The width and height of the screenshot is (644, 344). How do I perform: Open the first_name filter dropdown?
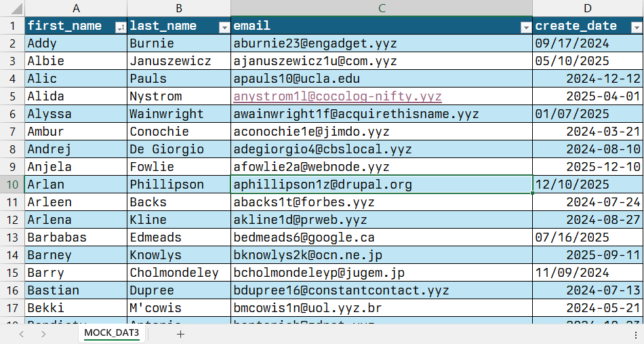click(120, 26)
